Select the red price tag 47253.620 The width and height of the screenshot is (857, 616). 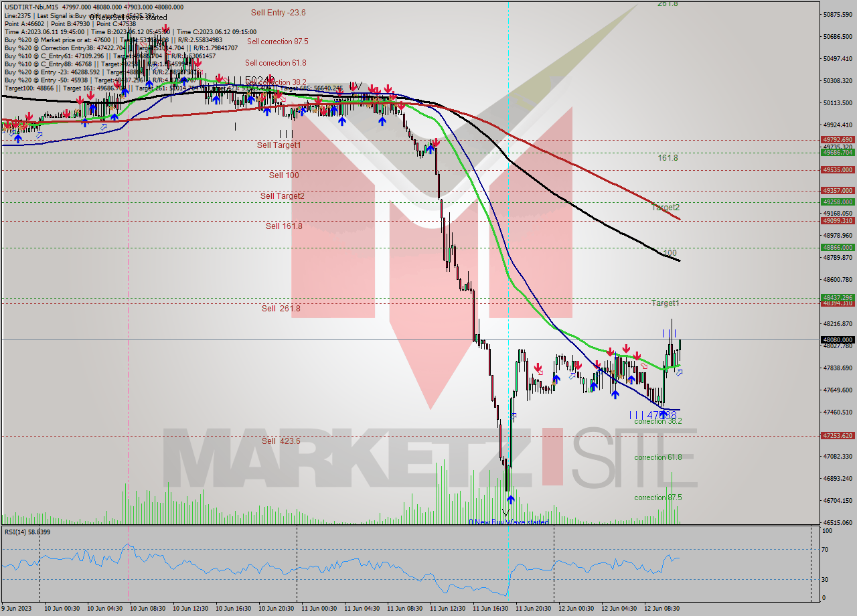click(838, 436)
